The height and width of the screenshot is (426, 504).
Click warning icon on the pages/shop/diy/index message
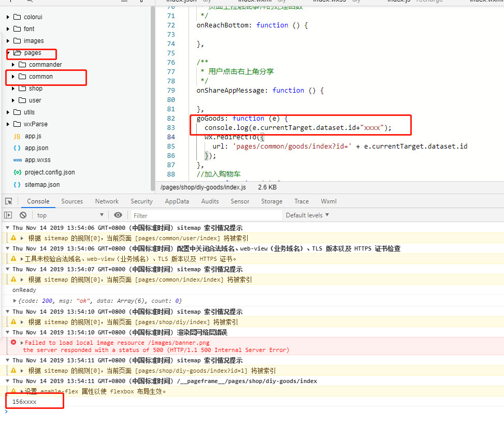click(x=13, y=322)
